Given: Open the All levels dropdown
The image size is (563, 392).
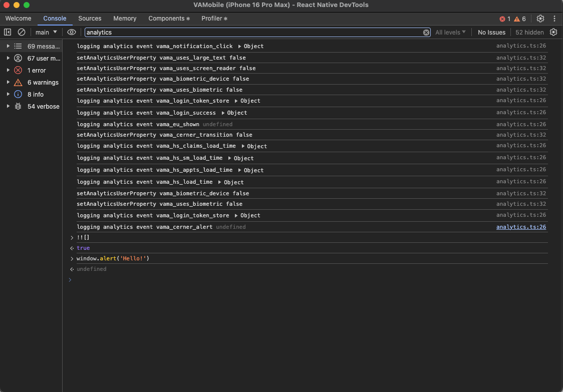Looking at the screenshot, I should click(450, 32).
